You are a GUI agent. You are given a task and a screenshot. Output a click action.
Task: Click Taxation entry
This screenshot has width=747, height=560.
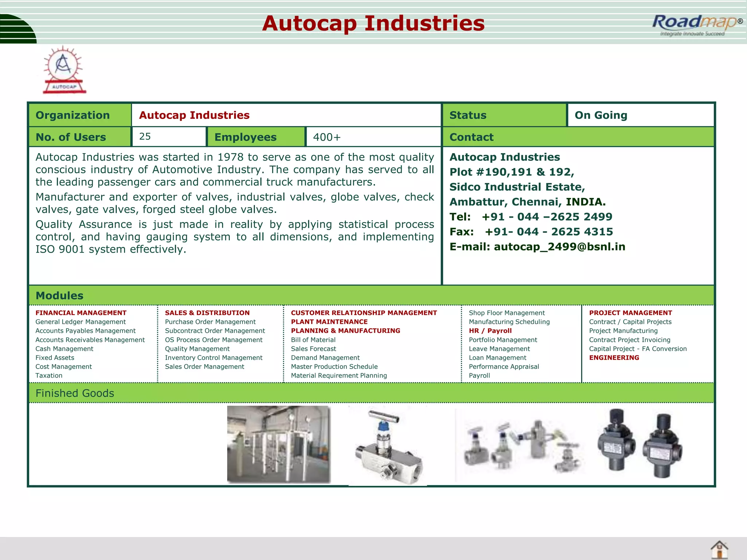click(49, 376)
